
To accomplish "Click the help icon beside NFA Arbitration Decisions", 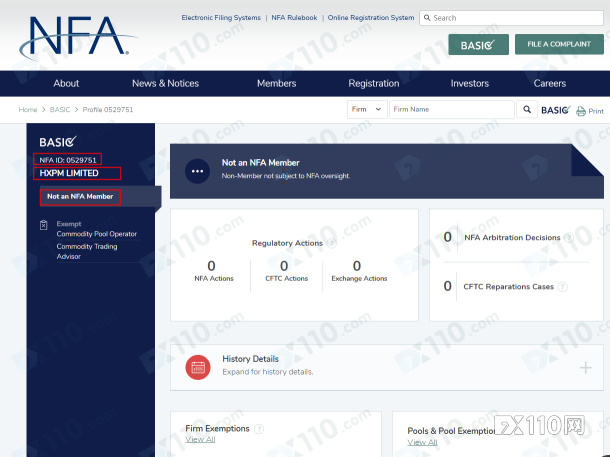I will point(569,238).
